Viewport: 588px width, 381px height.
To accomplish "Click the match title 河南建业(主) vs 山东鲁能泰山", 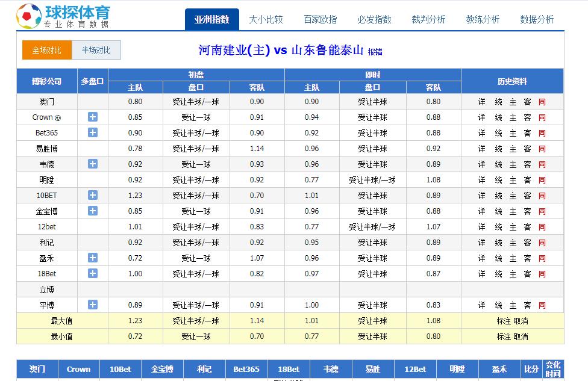I will 281,50.
